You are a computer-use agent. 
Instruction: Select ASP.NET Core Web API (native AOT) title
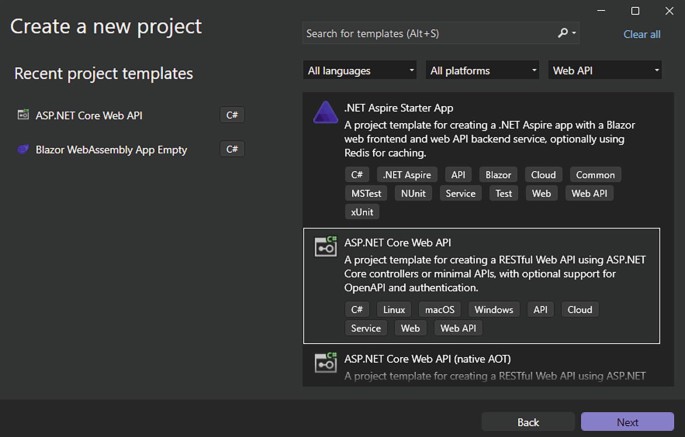click(x=427, y=359)
